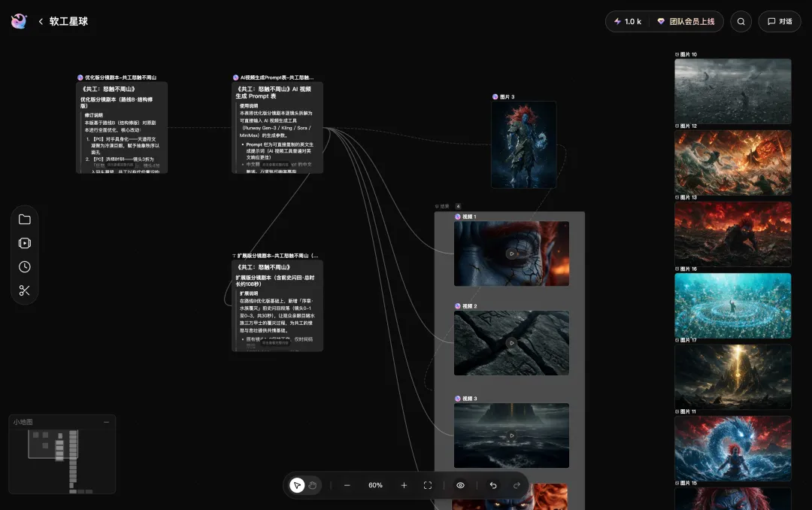Select 图片 12 fiery waves thumbnail

(x=733, y=162)
